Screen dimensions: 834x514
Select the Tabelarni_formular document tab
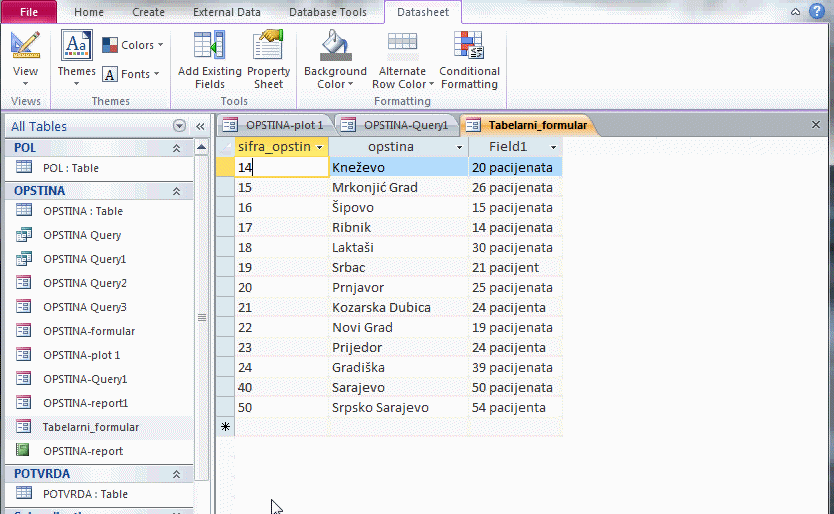[527, 125]
